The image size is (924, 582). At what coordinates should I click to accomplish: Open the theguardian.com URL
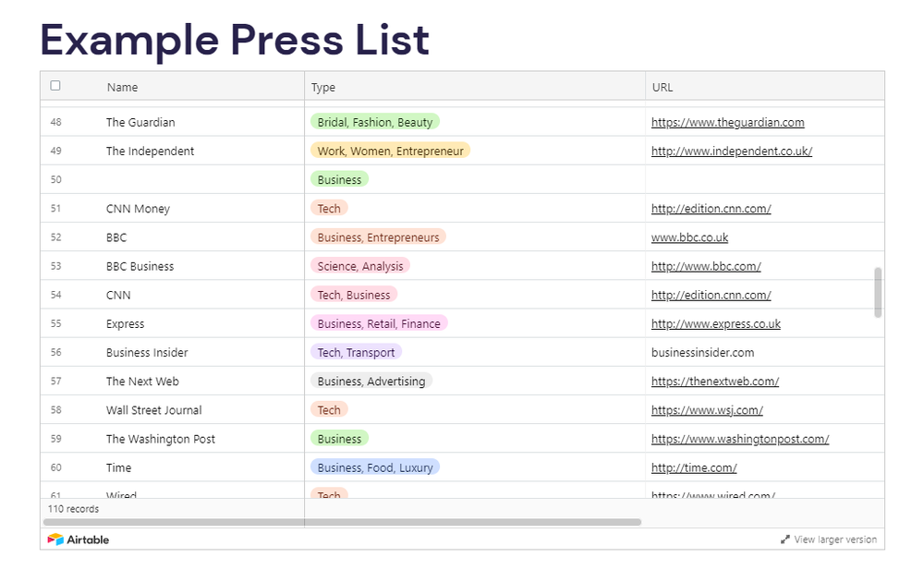[728, 123]
